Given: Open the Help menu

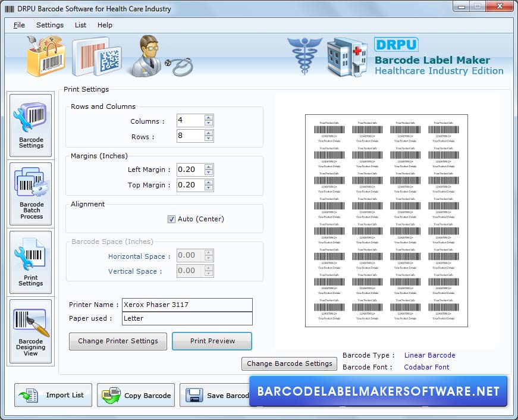Looking at the screenshot, I should [105, 25].
